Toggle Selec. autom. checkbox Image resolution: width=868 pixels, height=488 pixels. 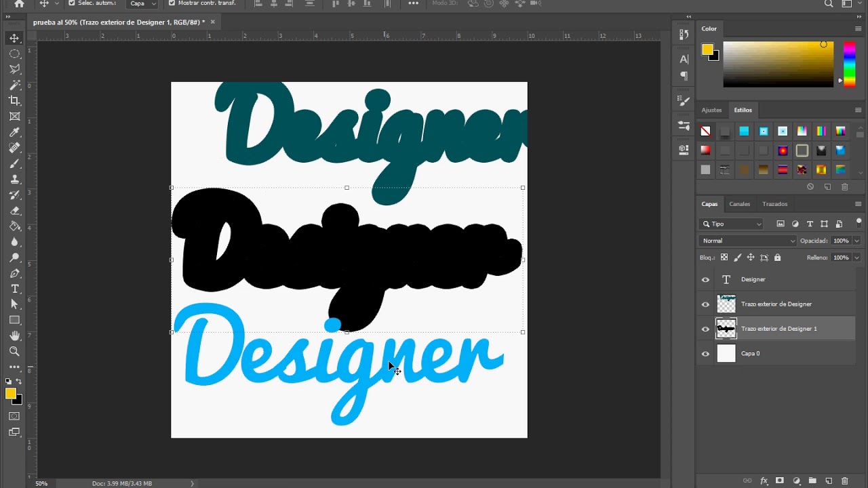(72, 3)
